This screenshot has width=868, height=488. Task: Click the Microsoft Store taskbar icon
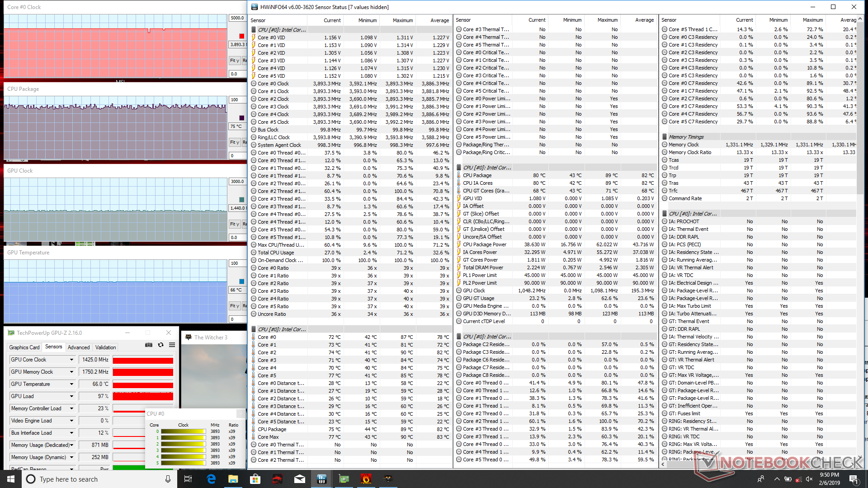point(255,479)
